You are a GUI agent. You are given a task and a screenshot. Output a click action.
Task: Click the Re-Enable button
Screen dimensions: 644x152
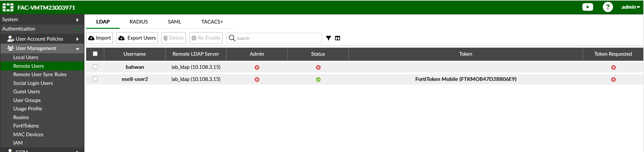coord(206,38)
